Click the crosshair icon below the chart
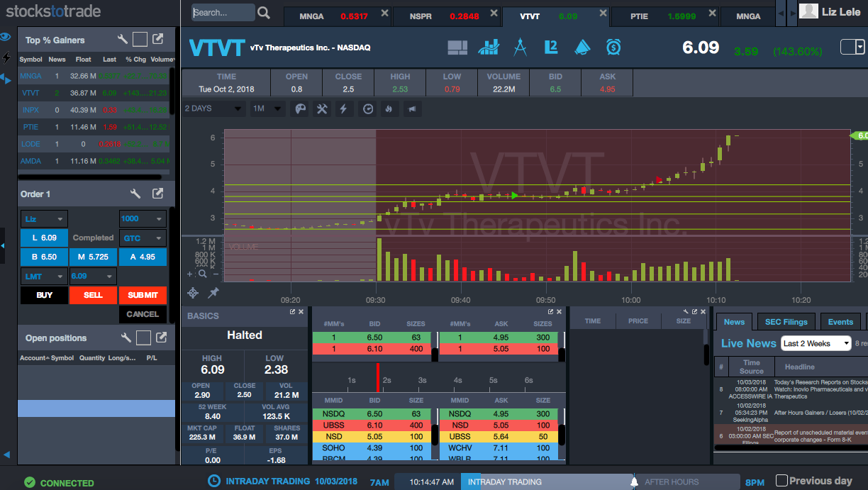Viewport: 868px width, 490px height. (x=192, y=293)
